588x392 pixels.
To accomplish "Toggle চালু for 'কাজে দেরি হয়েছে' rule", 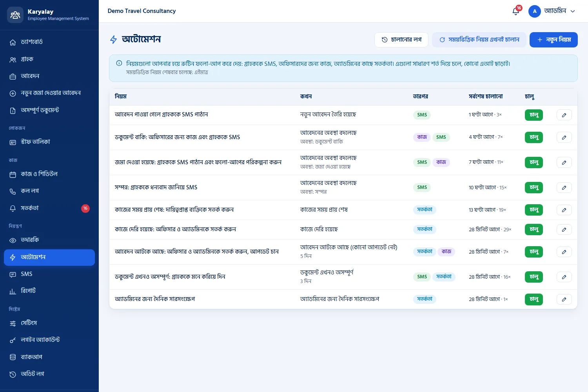I will click(x=534, y=229).
